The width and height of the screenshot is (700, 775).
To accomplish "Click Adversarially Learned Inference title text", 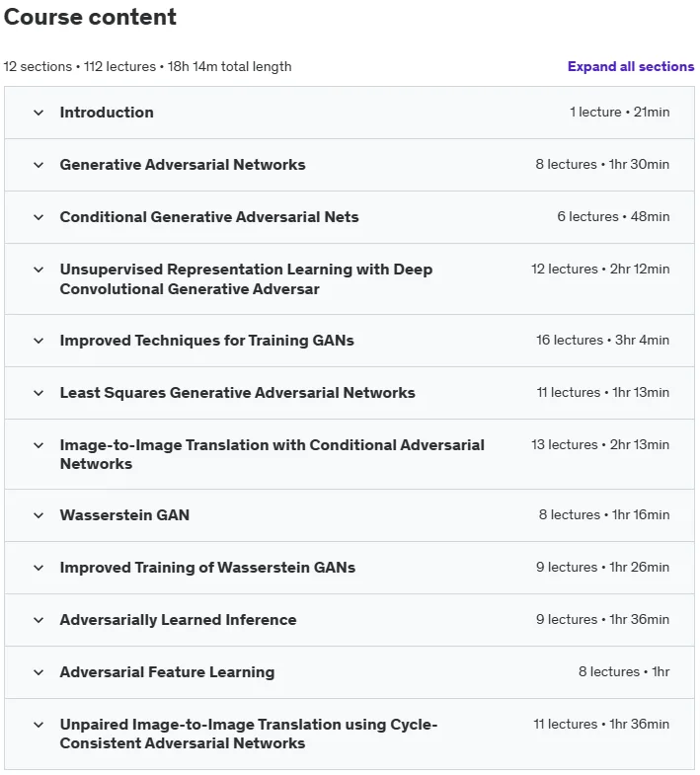I will (178, 620).
